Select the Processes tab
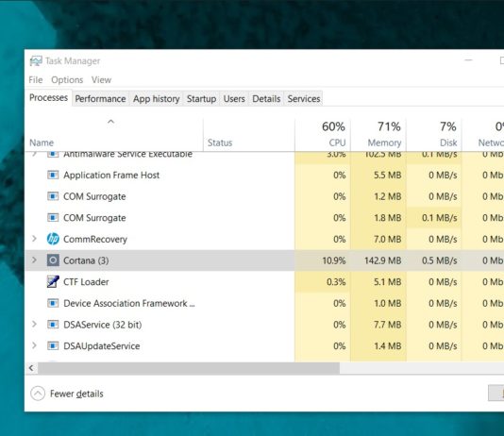 pyautogui.click(x=48, y=97)
